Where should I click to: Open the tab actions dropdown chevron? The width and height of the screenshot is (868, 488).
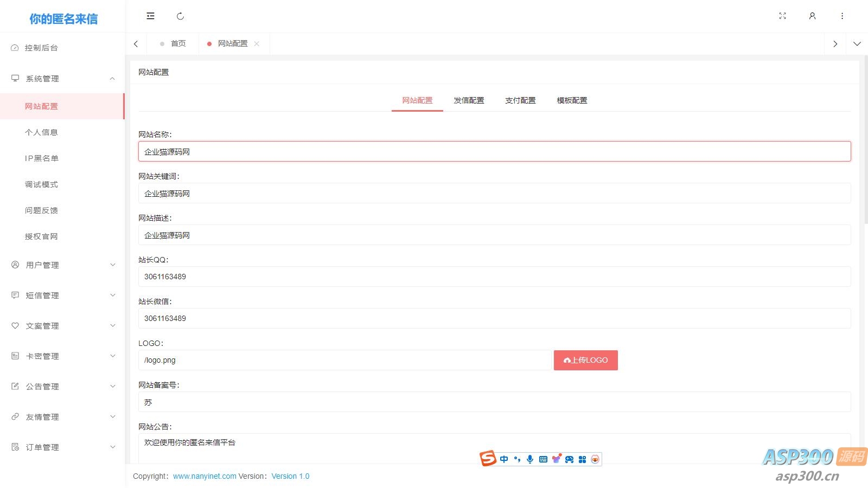click(x=857, y=44)
